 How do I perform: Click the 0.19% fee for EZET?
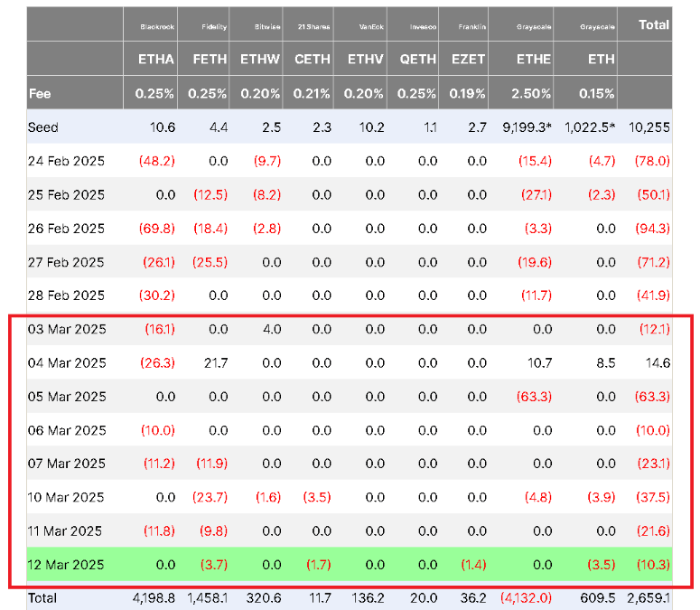click(x=467, y=93)
